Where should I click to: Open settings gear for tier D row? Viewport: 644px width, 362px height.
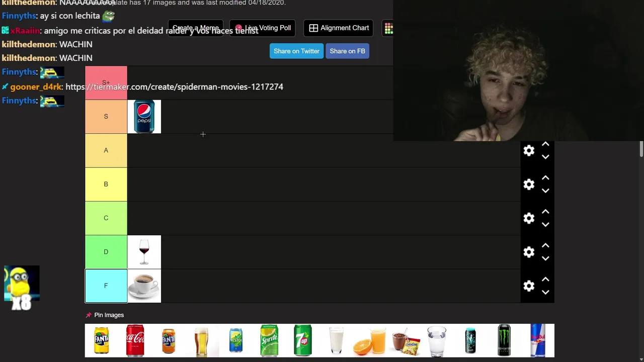pos(529,252)
